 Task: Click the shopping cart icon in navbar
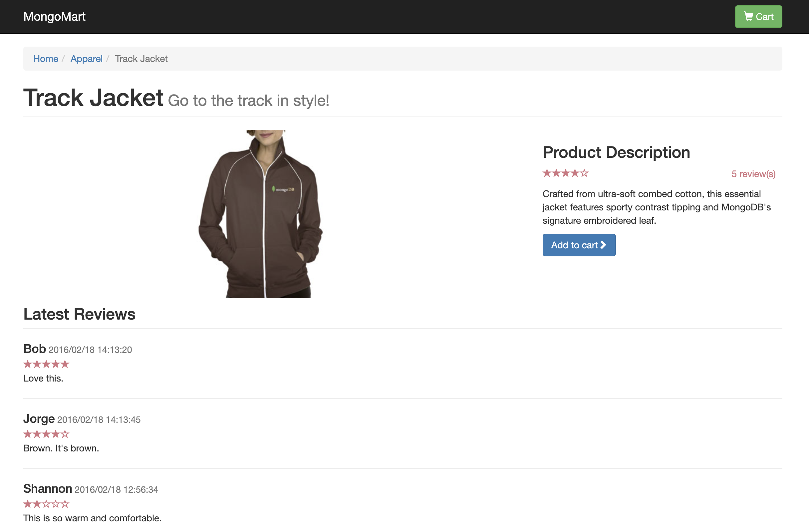coord(748,16)
